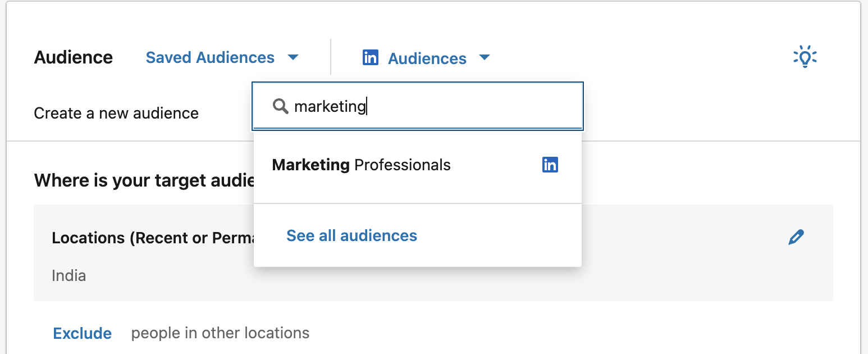This screenshot has width=868, height=354.
Task: Click the people in other locations text
Action: [x=220, y=333]
